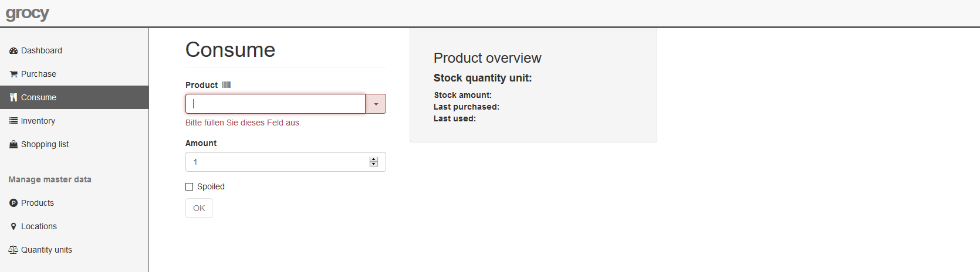Click the Inventory list icon
The width and height of the screenshot is (980, 272).
point(13,121)
